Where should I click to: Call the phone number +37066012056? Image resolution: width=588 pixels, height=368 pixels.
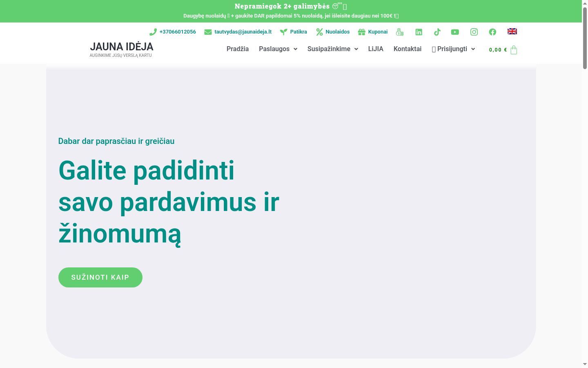tap(173, 32)
